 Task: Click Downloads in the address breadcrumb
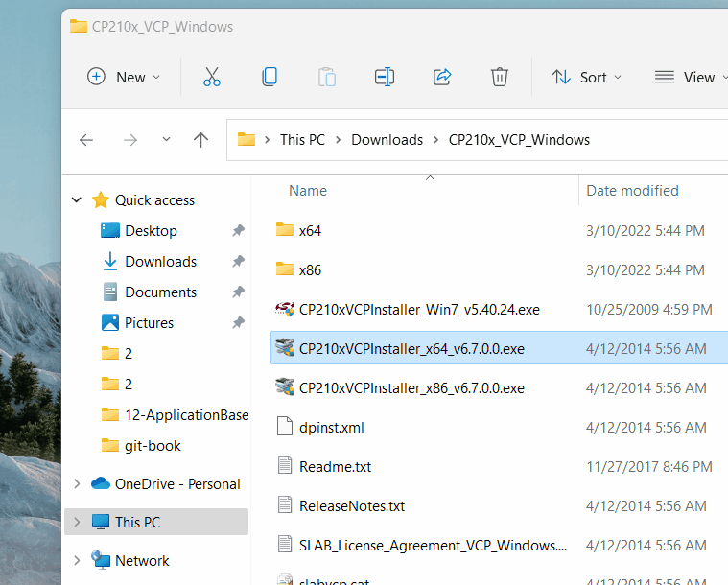point(387,140)
